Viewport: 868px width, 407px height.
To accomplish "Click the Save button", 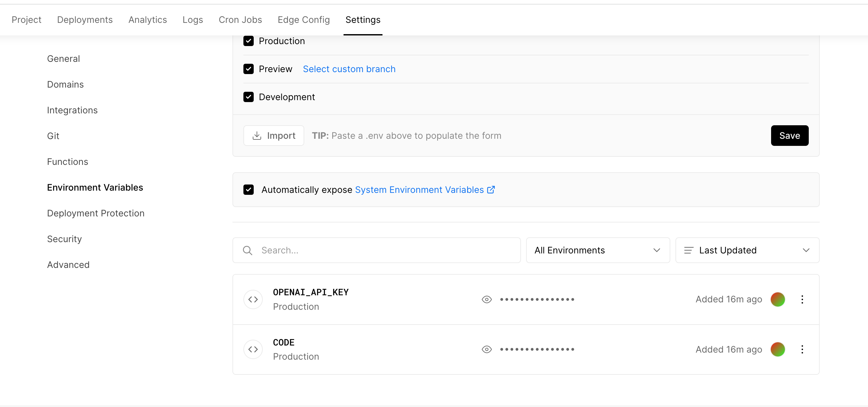I will pyautogui.click(x=789, y=136).
